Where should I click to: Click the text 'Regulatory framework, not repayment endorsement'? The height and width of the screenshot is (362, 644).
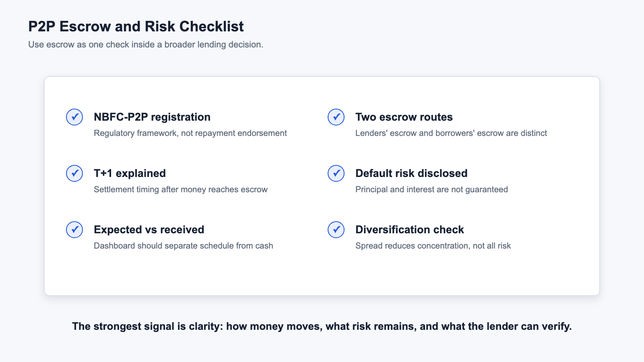190,133
